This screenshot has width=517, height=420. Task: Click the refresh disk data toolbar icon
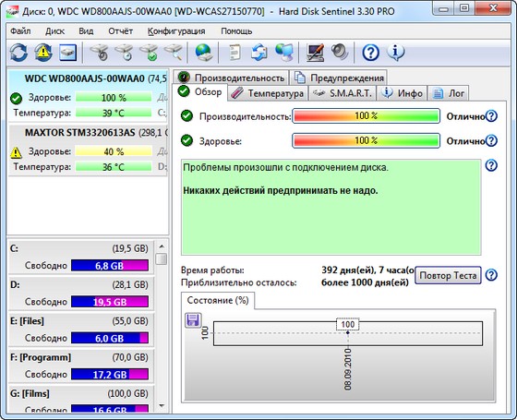point(18,52)
